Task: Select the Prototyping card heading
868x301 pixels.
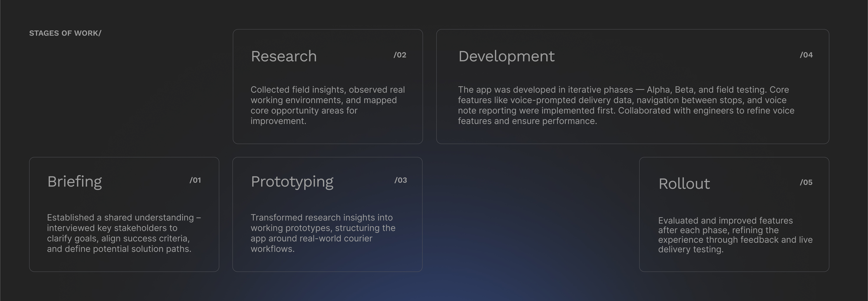Action: (x=292, y=182)
